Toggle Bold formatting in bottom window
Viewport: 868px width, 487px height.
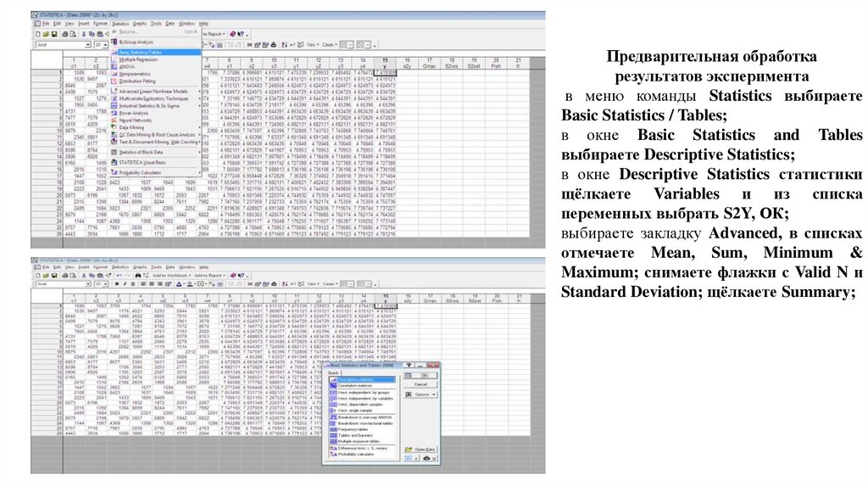tap(117, 283)
